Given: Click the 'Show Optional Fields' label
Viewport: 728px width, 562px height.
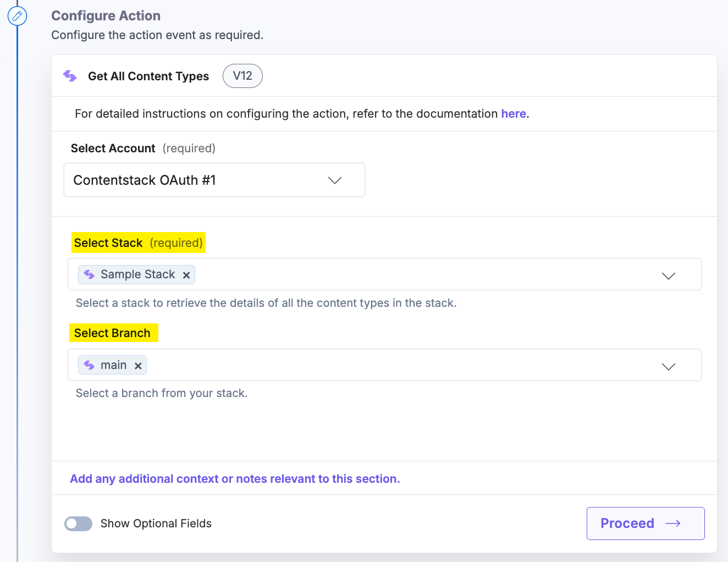Looking at the screenshot, I should coord(156,524).
